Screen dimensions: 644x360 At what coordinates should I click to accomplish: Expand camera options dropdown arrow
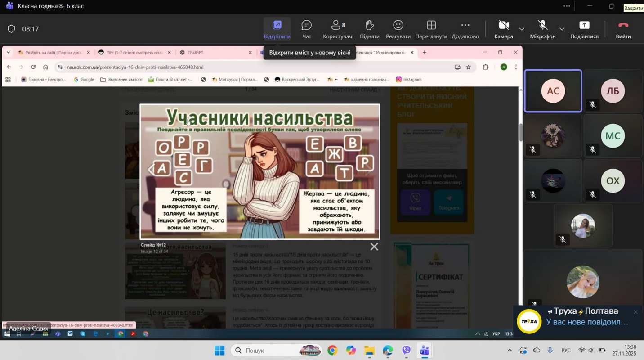pos(522,29)
